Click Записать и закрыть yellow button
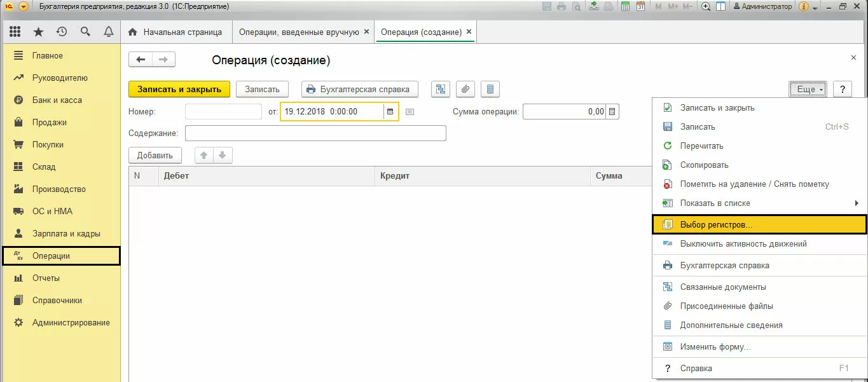The height and width of the screenshot is (382, 868). [179, 89]
